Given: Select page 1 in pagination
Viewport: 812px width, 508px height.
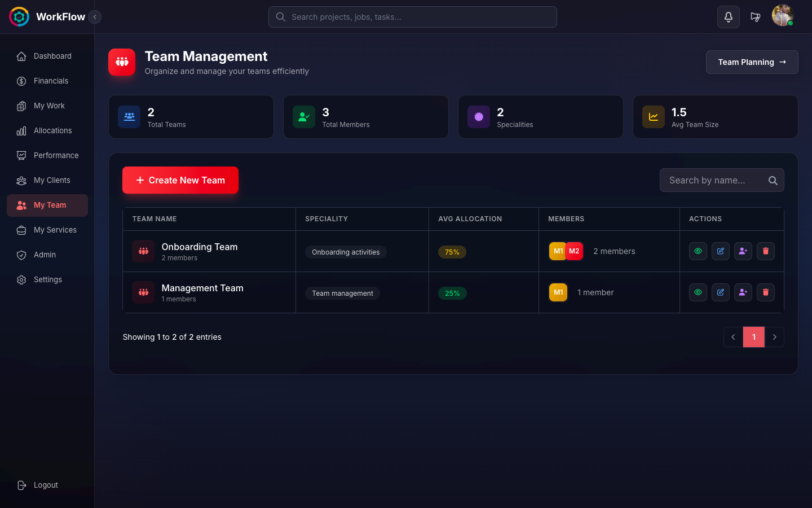Looking at the screenshot, I should pyautogui.click(x=754, y=337).
